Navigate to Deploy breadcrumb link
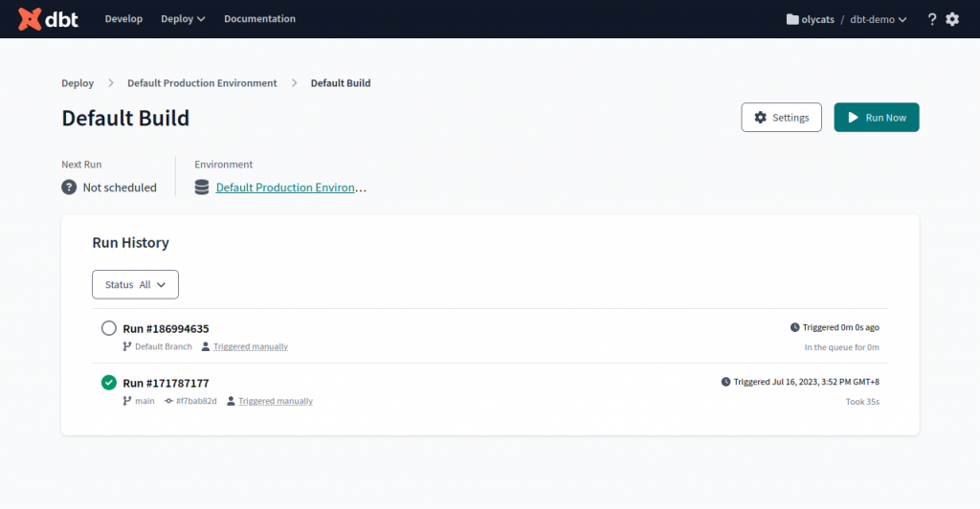The width and height of the screenshot is (980, 509). 78,83
